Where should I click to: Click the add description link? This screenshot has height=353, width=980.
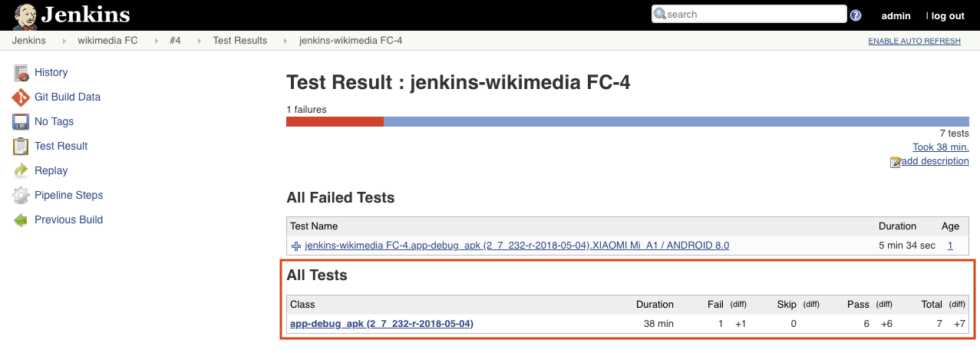[x=935, y=161]
